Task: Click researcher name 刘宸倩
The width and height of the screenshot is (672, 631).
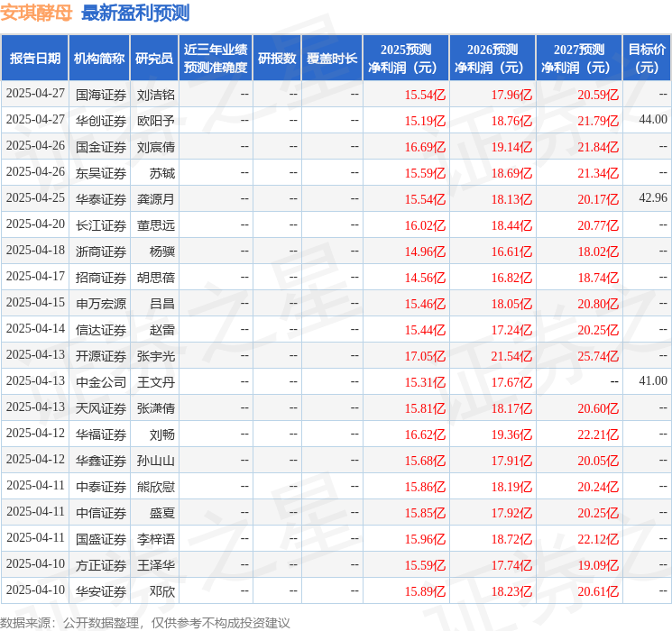Action: tap(155, 147)
